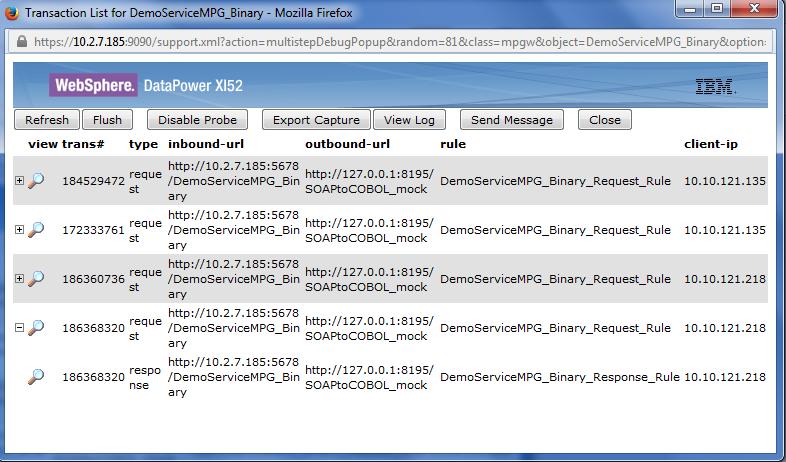Disable Probe for this service
786x462 pixels.
tap(197, 120)
